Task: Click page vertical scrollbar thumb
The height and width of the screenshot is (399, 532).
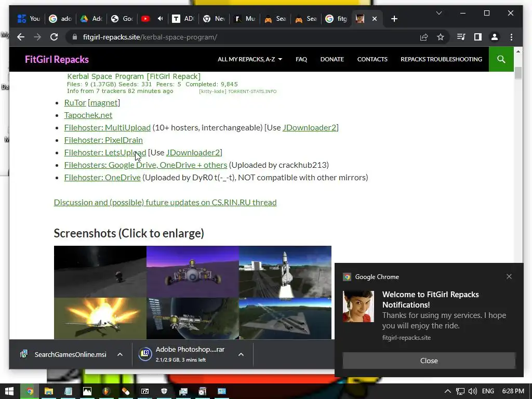Action: pyautogui.click(x=518, y=73)
